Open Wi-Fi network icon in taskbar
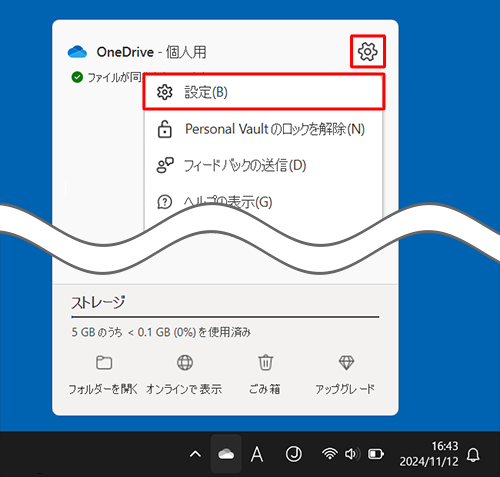Viewport: 500px width, 477px height. (330, 454)
